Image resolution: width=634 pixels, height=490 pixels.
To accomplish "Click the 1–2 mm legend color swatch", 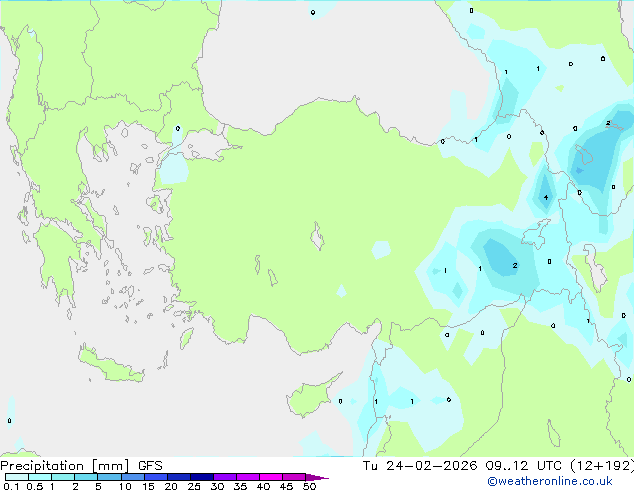I will 63,477.
